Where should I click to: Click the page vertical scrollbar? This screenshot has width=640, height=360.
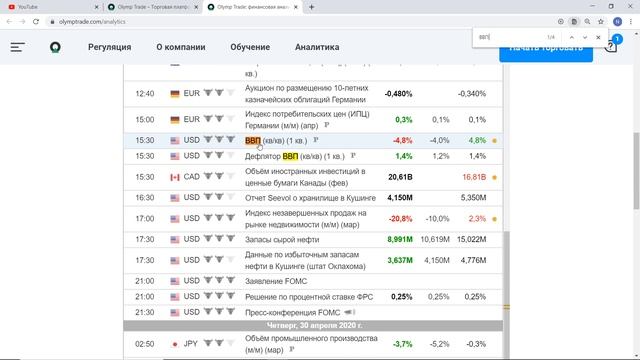pos(636,171)
